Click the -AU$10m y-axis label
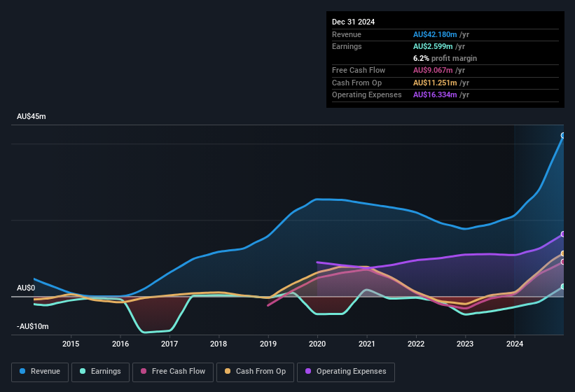The height and width of the screenshot is (392, 575). pyautogui.click(x=33, y=326)
